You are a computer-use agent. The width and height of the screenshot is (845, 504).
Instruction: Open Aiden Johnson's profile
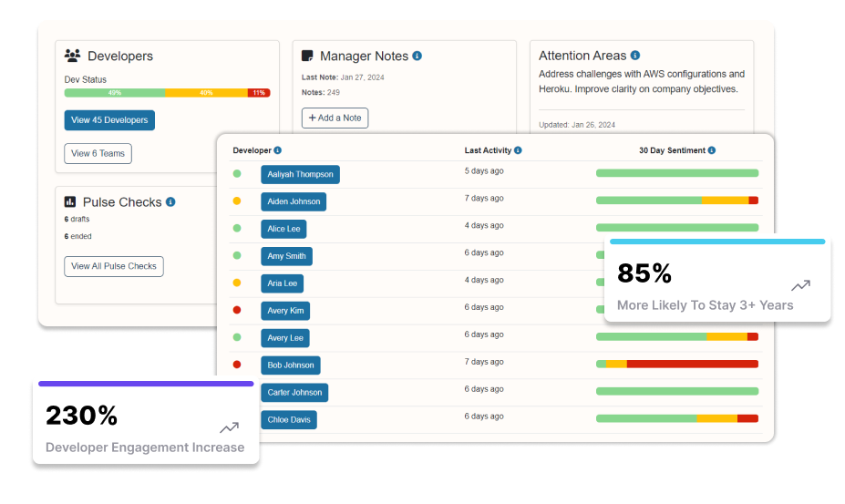pyautogui.click(x=294, y=201)
